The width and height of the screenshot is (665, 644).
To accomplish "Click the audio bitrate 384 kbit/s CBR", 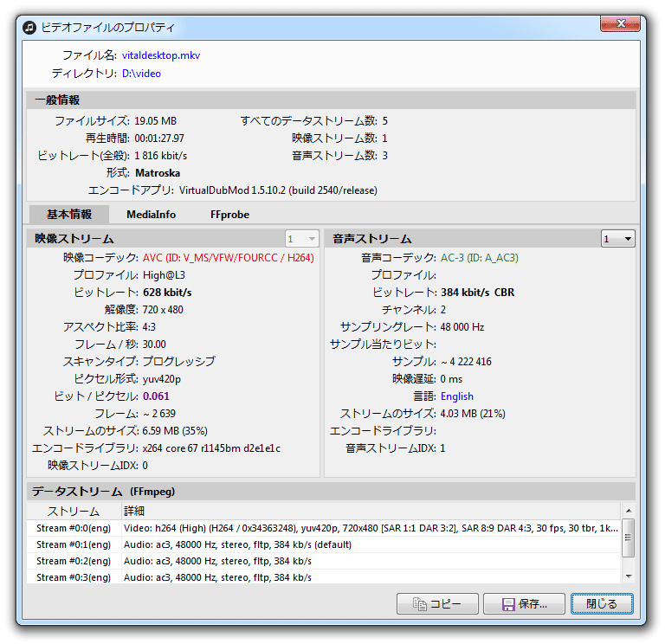I will point(478,293).
